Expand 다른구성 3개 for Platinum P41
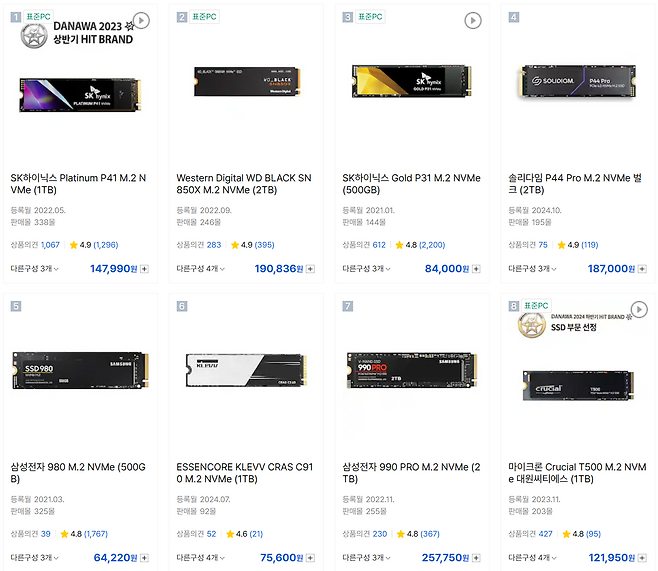This screenshot has width=658, height=571. pyautogui.click(x=34, y=269)
